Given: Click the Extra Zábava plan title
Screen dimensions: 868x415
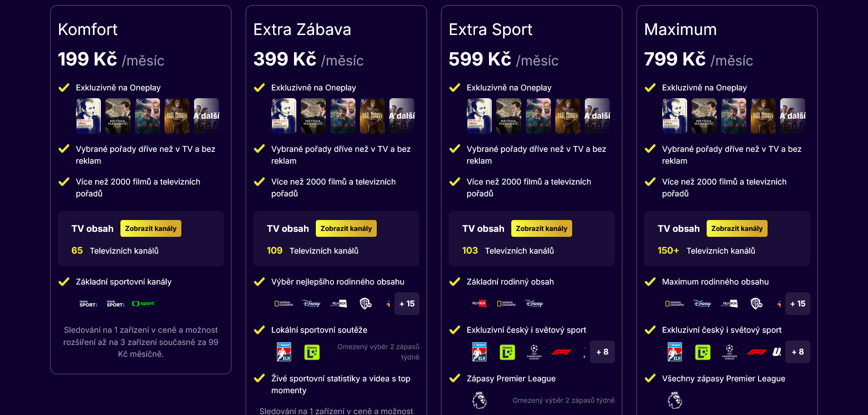Looking at the screenshot, I should pyautogui.click(x=302, y=30).
